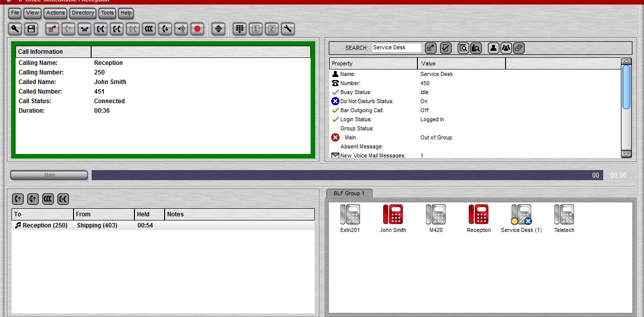Click the SEARCH field containing Service Desk

click(396, 48)
